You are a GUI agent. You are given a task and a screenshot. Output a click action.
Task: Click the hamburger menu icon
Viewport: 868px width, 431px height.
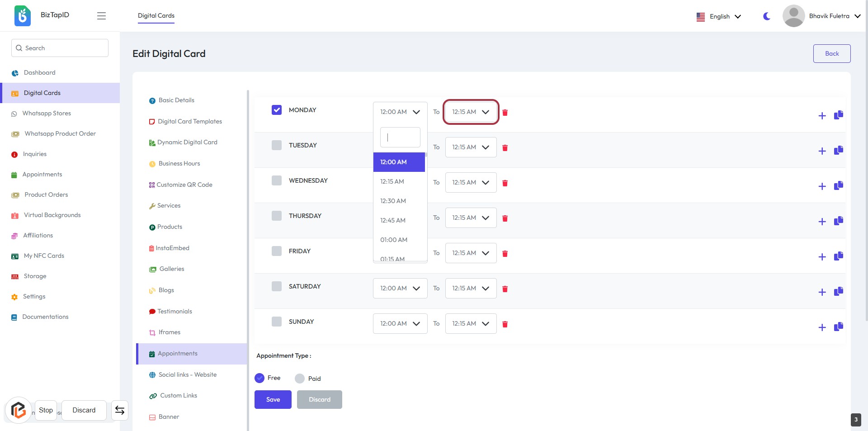101,16
